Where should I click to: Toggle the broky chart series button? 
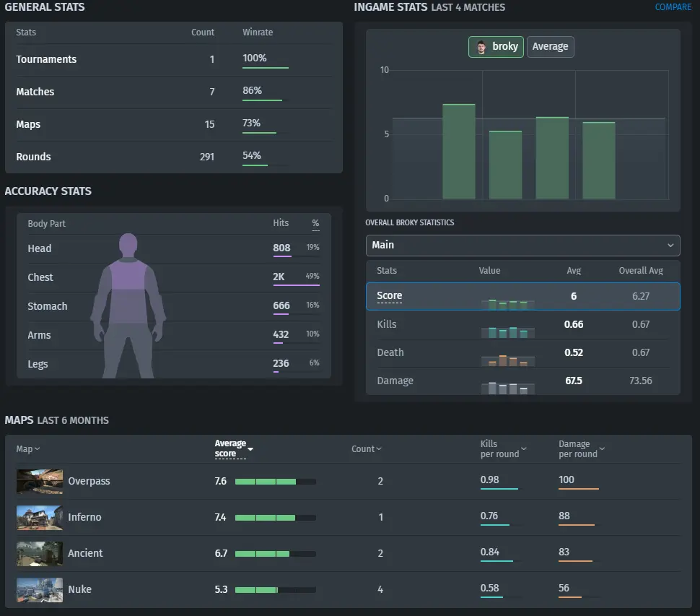(496, 46)
